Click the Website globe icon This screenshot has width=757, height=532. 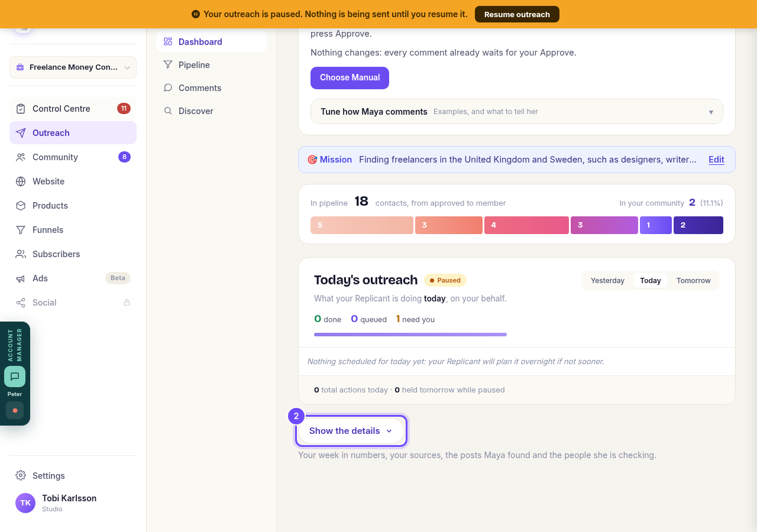click(21, 181)
